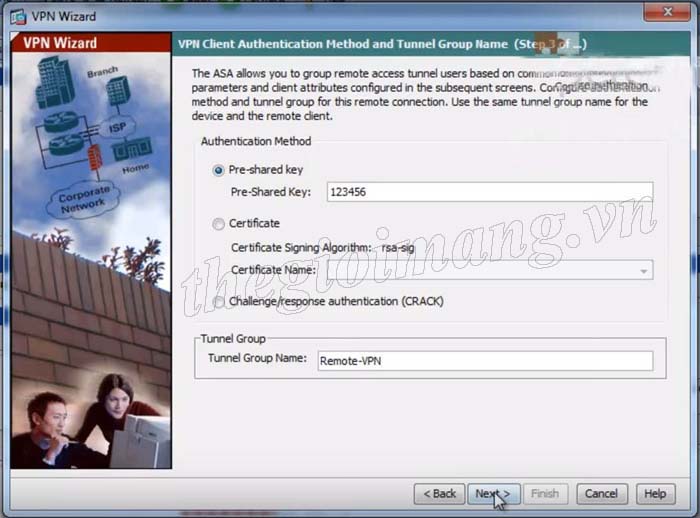Click the Pre-Shared Key input field
Screen dimensions: 700x518
[490, 192]
